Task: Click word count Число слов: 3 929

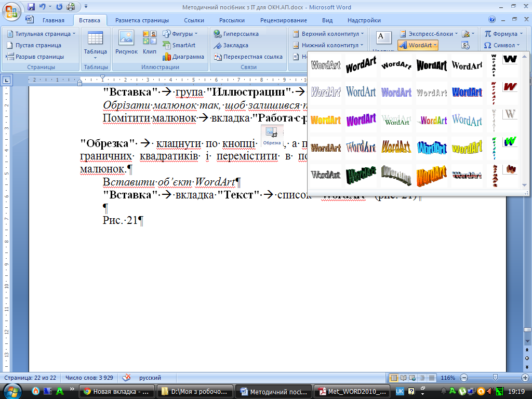Action: [x=89, y=378]
